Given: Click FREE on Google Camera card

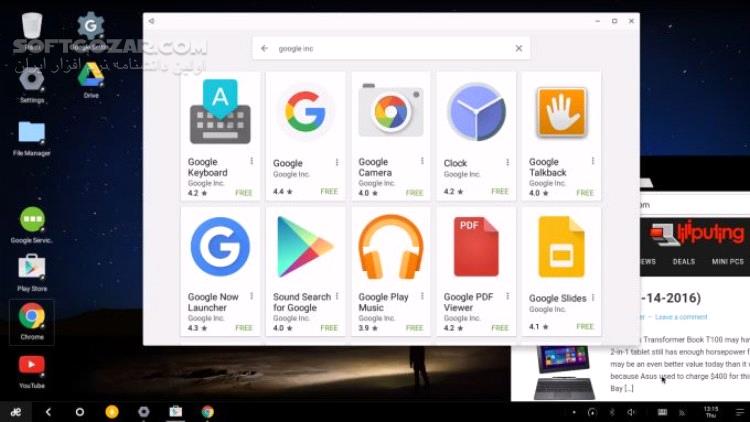Looking at the screenshot, I should point(414,193).
